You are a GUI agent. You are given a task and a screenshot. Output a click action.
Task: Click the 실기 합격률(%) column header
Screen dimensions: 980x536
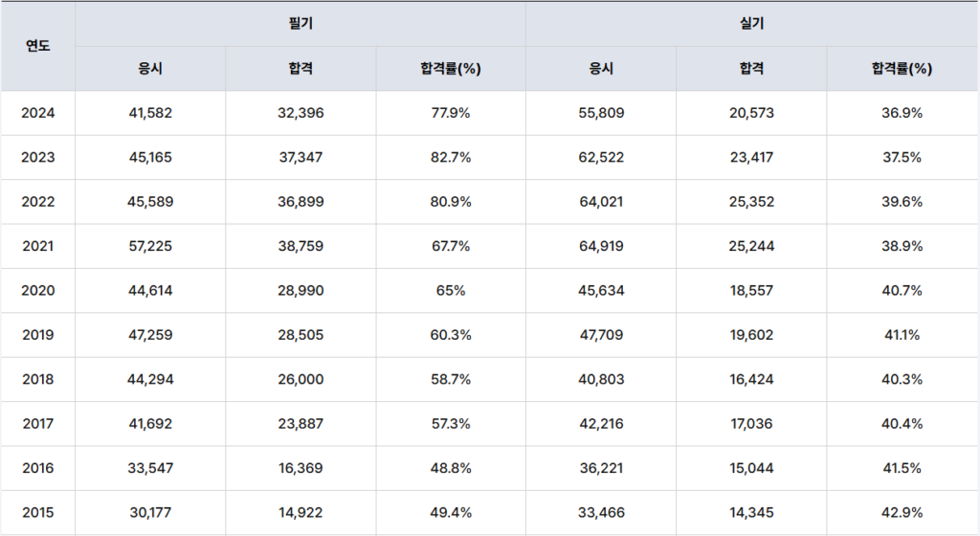pyautogui.click(x=902, y=69)
